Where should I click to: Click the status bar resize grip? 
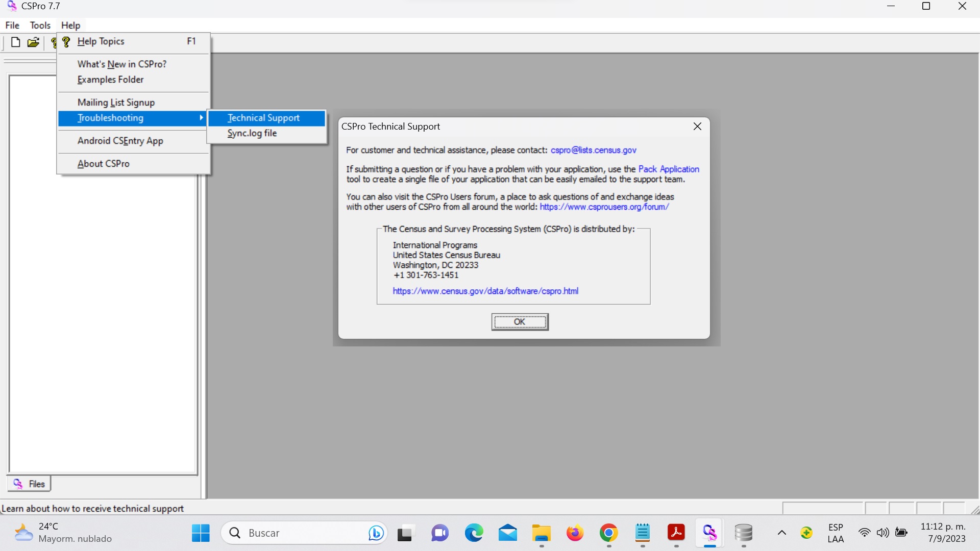[x=974, y=509]
